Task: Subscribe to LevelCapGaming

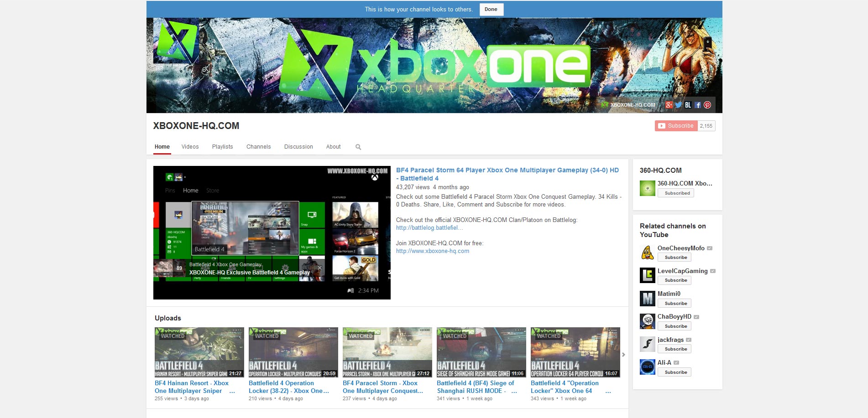Action: [674, 280]
